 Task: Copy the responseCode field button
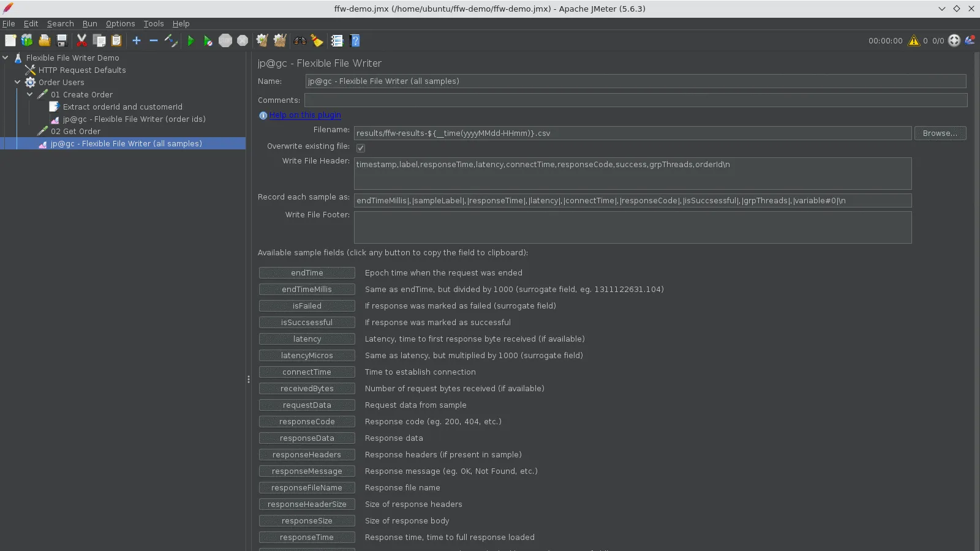(x=307, y=422)
